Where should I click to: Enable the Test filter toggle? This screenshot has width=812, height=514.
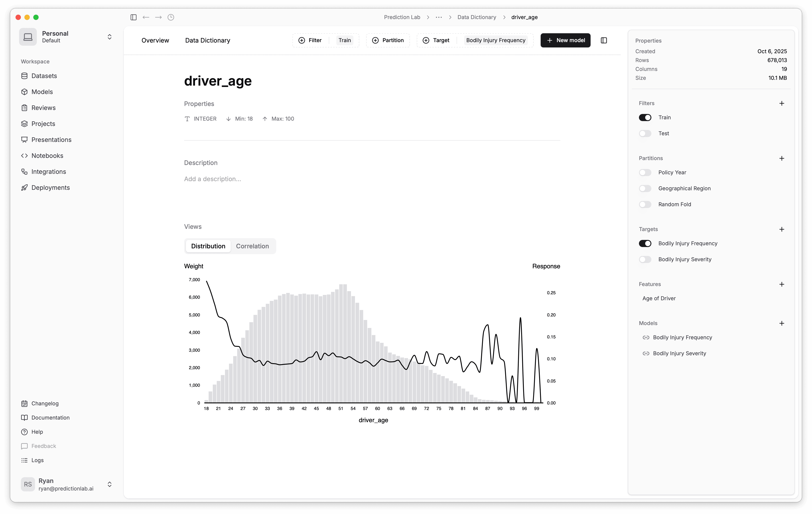tap(645, 133)
